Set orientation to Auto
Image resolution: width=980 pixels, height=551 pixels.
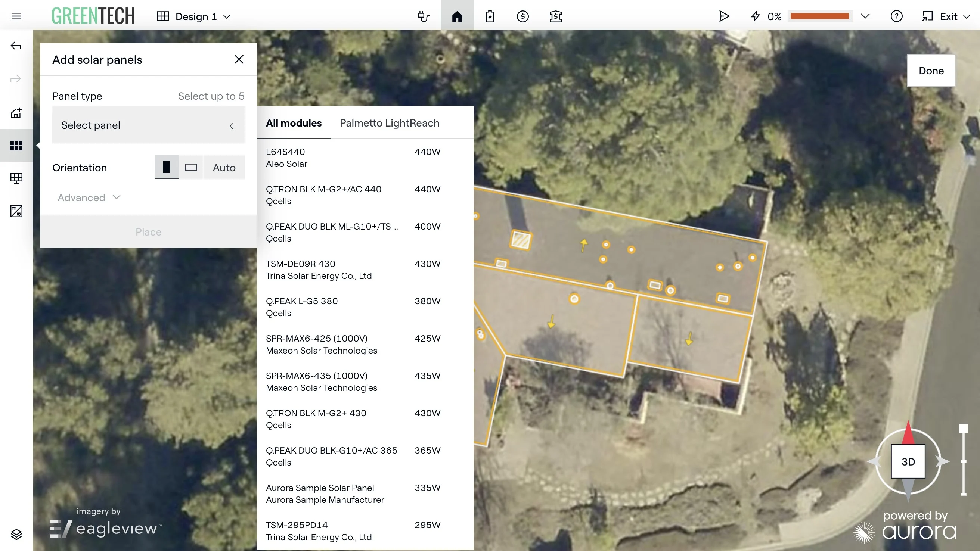(x=224, y=168)
